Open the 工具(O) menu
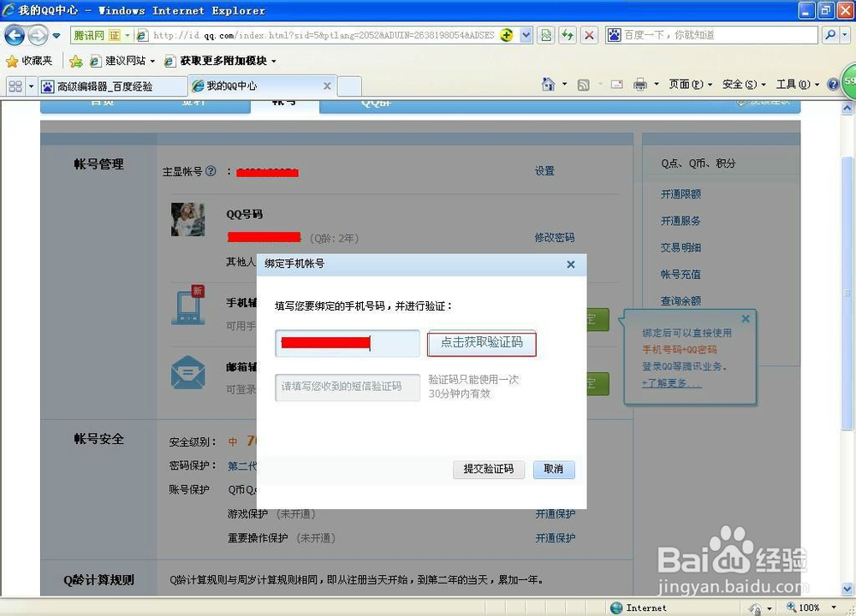The height and width of the screenshot is (616, 856). tap(797, 84)
